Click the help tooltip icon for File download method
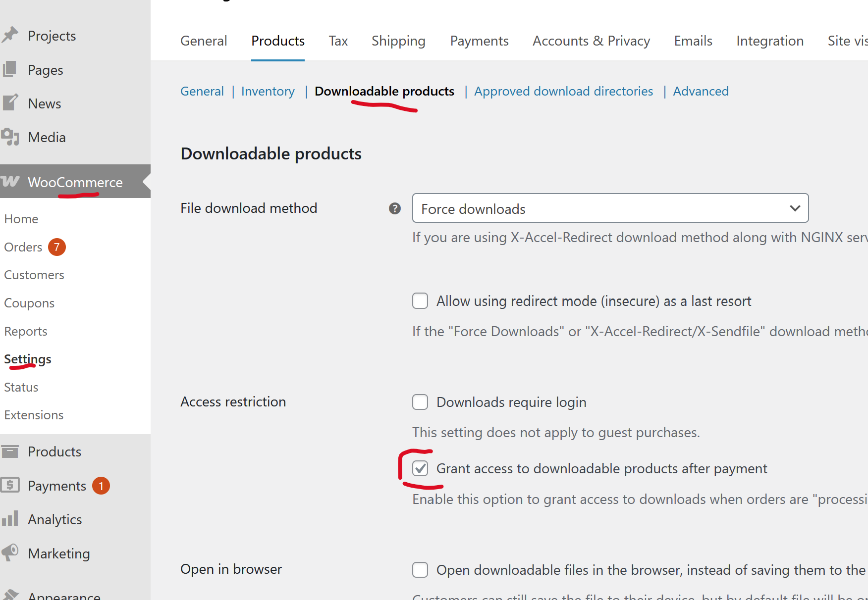The width and height of the screenshot is (868, 600). pos(395,208)
